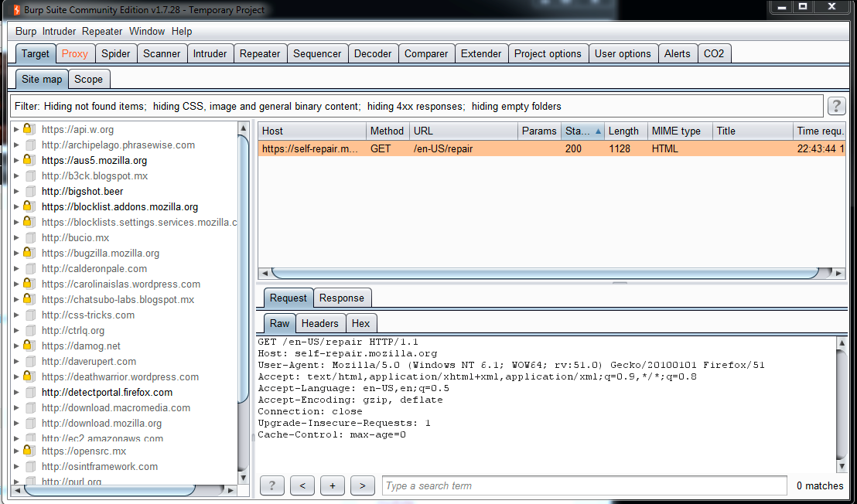857x504 pixels.
Task: Switch to the Hex view tab
Action: (360, 323)
